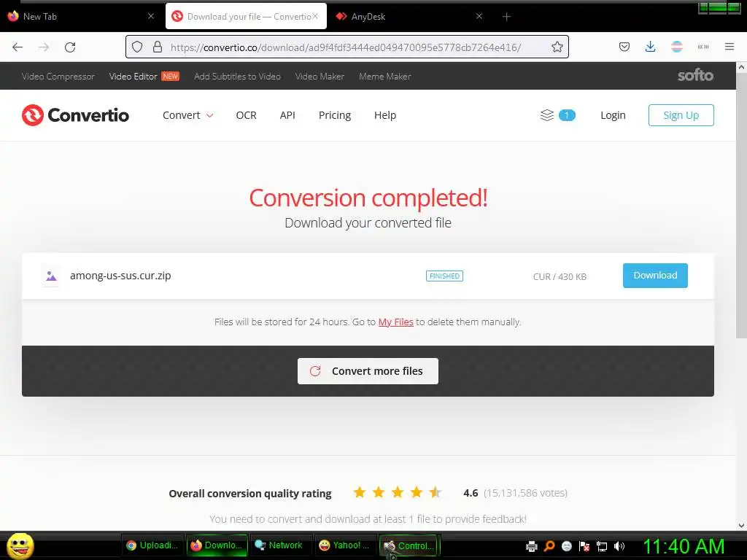Image resolution: width=747 pixels, height=560 pixels.
Task: Switch to Control... taskbar window
Action: coord(409,545)
